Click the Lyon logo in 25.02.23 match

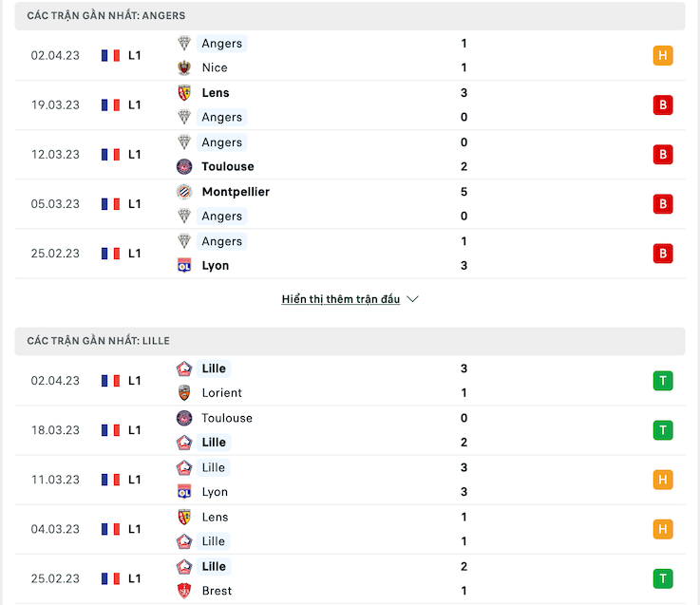(184, 266)
